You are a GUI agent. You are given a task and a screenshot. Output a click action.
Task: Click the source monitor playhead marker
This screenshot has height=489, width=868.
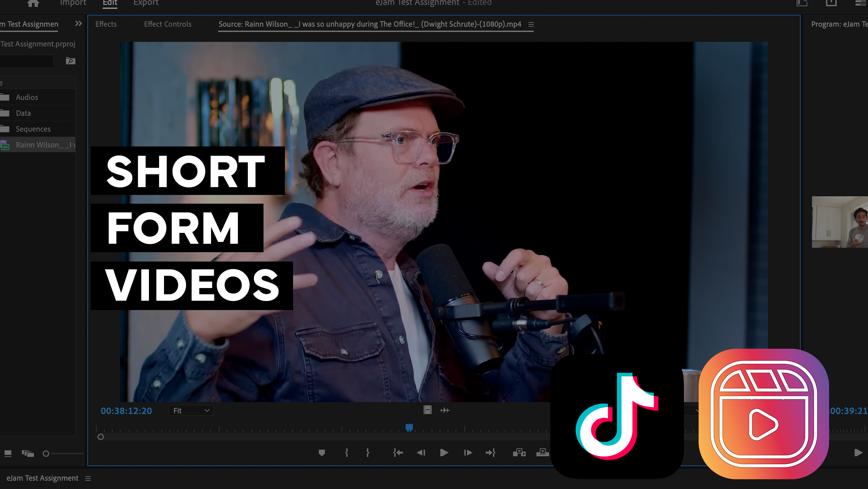pyautogui.click(x=409, y=427)
